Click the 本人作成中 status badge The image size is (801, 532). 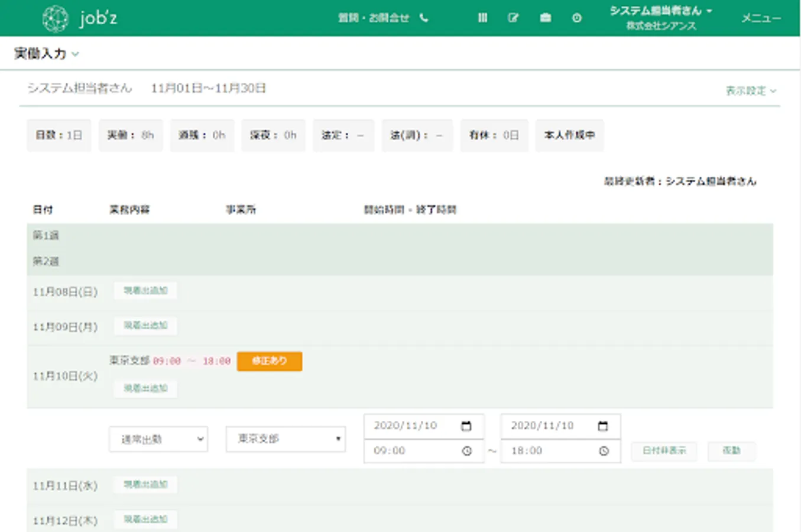tap(569, 135)
